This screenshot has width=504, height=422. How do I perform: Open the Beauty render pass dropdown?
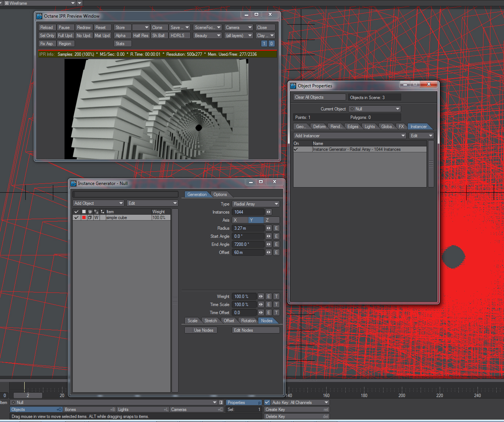[208, 36]
